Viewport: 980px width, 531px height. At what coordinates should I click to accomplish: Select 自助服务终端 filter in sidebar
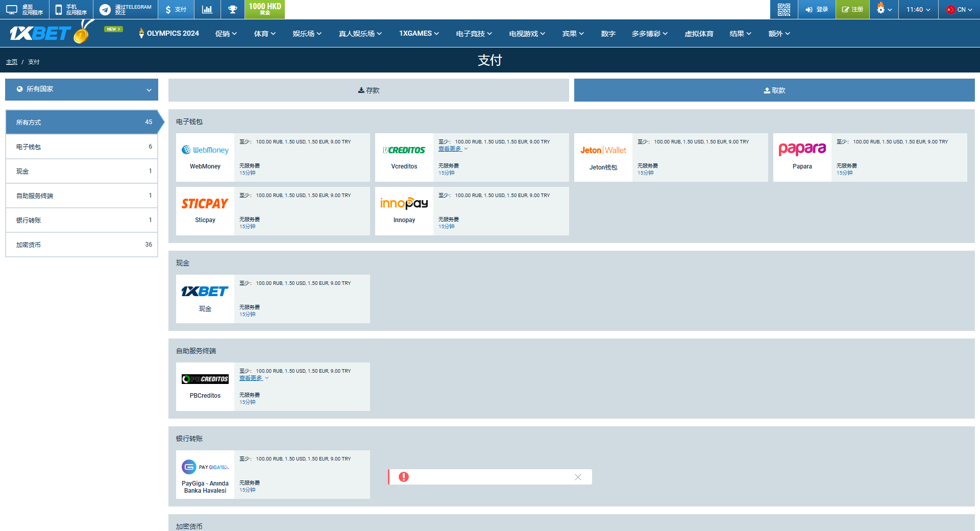pos(82,196)
